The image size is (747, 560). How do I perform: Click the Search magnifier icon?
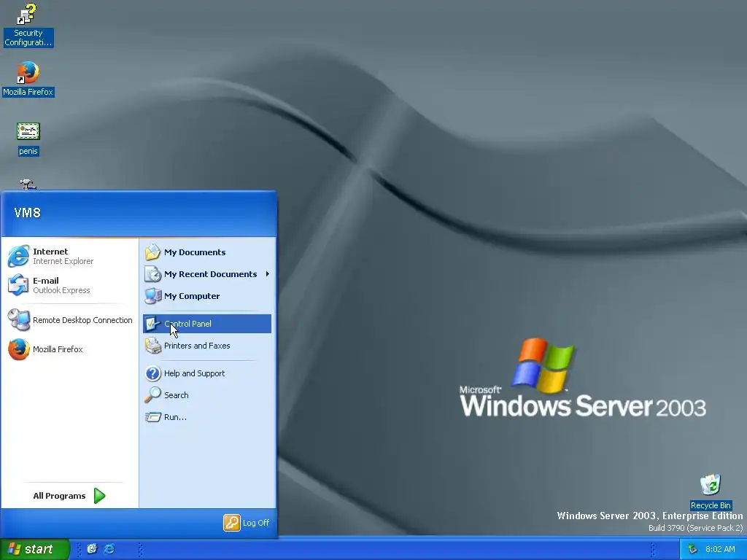point(153,394)
